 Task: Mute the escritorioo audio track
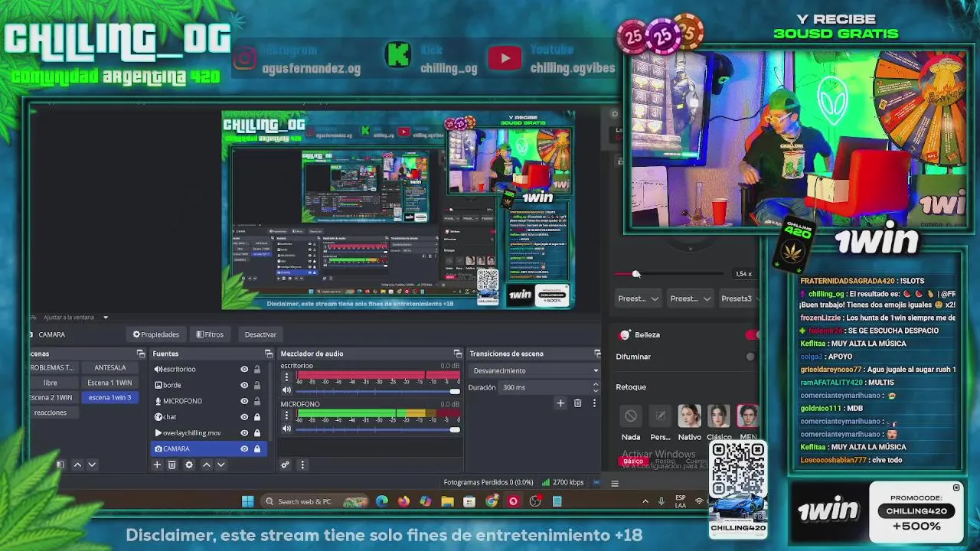click(287, 391)
